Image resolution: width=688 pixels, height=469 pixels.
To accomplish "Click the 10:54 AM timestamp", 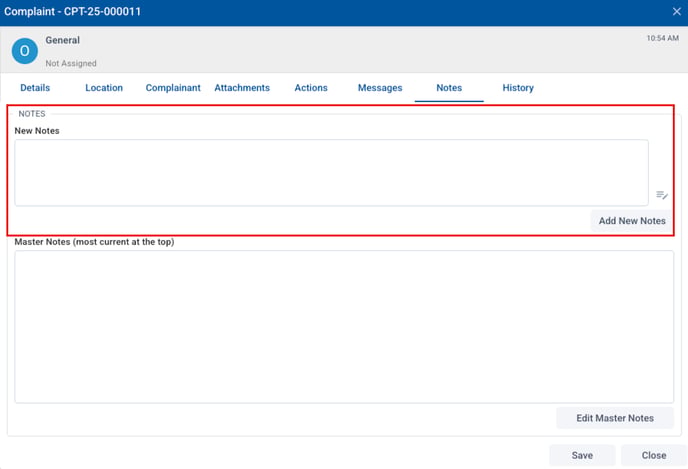I will pyautogui.click(x=662, y=38).
